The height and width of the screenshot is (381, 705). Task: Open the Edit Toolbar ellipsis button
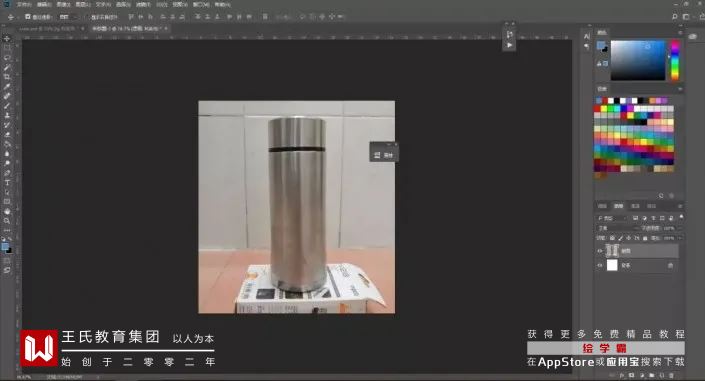click(x=7, y=231)
